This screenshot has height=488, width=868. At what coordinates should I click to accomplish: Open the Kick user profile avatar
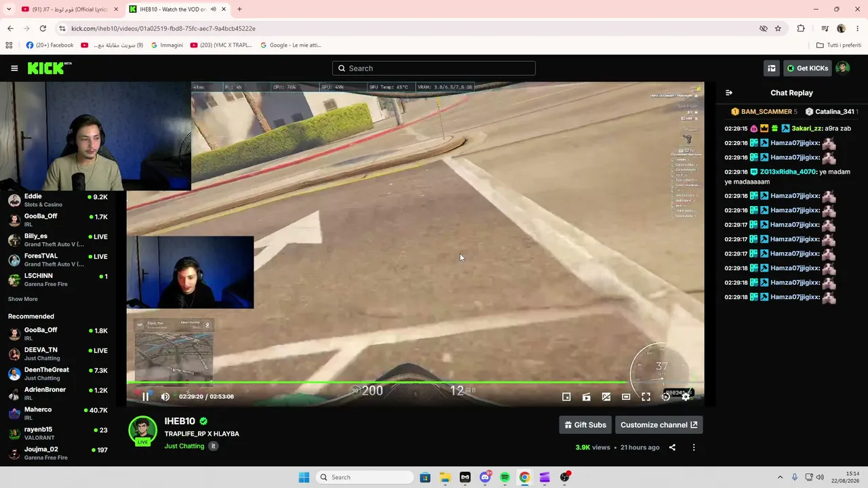(843, 68)
